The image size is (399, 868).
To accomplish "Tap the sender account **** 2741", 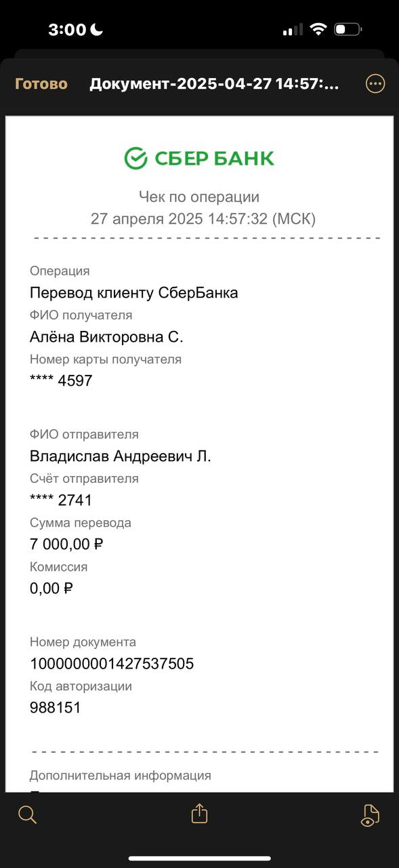I will [61, 500].
